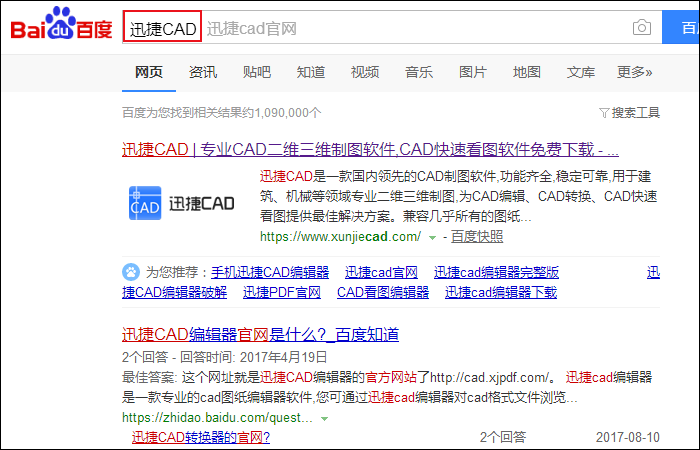700x450 pixels.
Task: Open the 迅捷cad官网 recommended link
Action: tap(381, 272)
